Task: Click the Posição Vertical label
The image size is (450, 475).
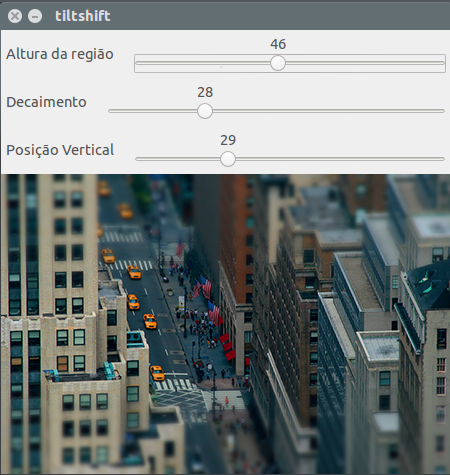Action: coord(60,150)
